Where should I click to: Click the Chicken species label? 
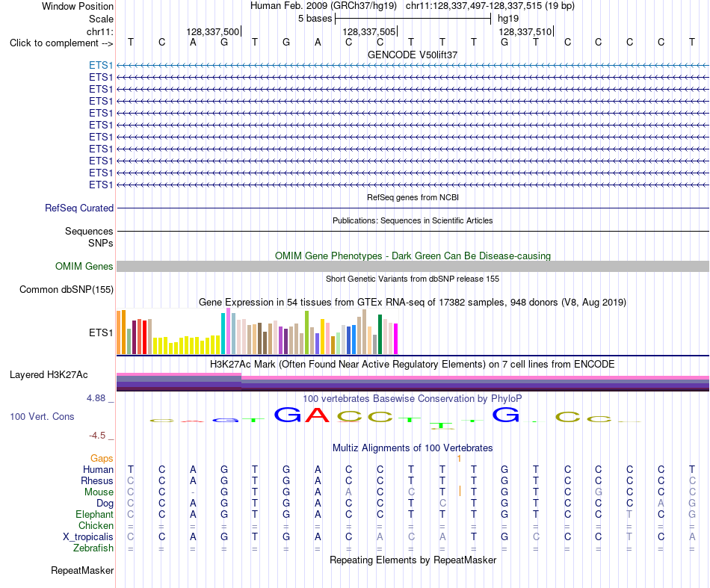pos(96,525)
